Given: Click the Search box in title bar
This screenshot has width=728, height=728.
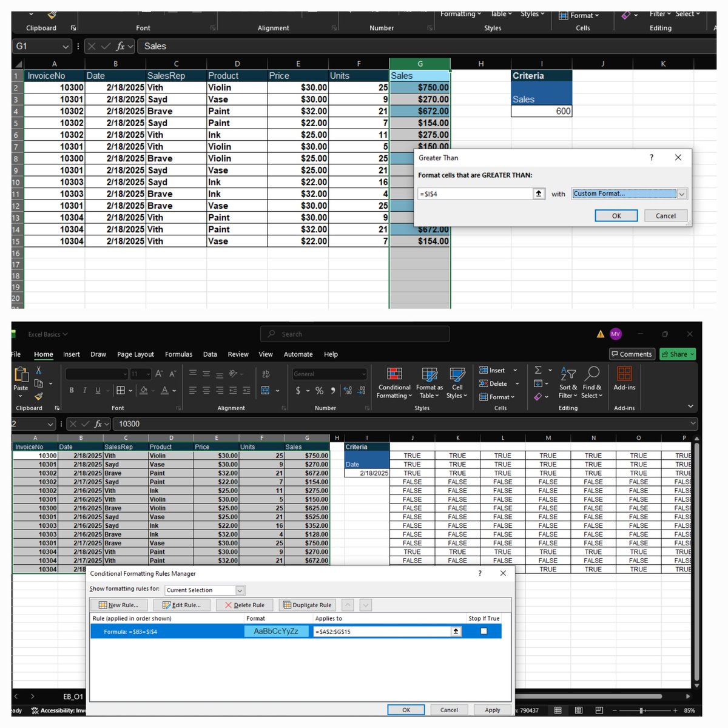Looking at the screenshot, I should click(x=355, y=334).
